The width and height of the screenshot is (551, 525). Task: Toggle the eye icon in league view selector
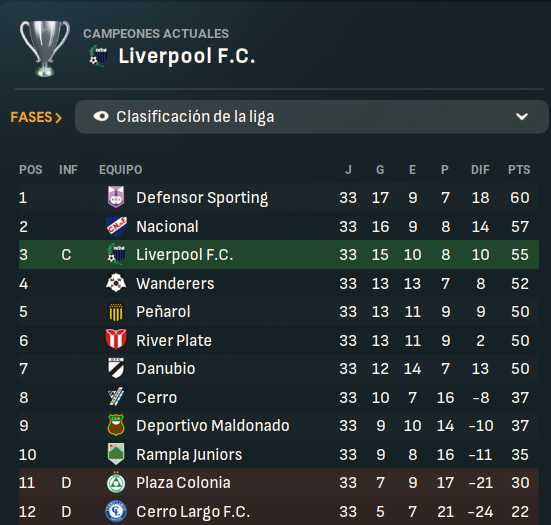click(x=101, y=116)
